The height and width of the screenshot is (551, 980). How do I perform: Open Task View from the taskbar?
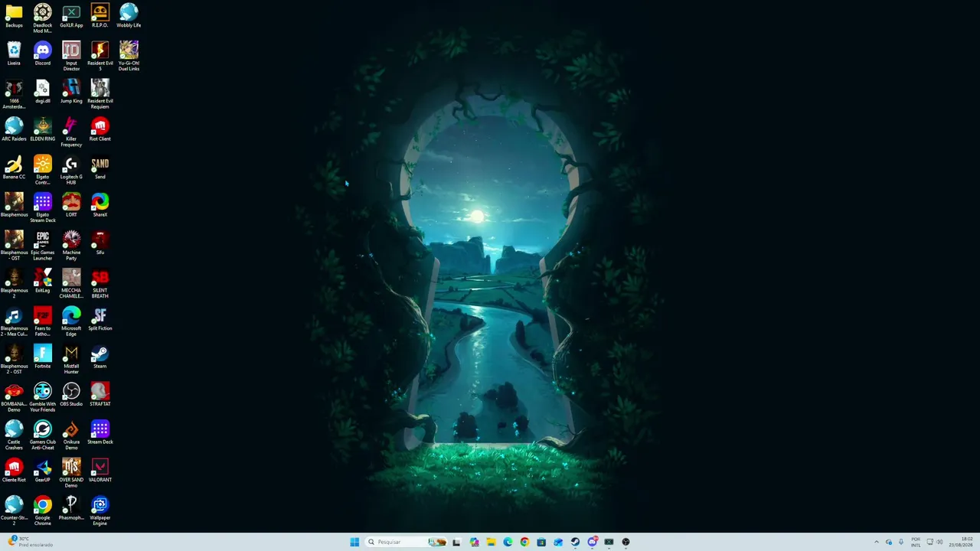(456, 542)
